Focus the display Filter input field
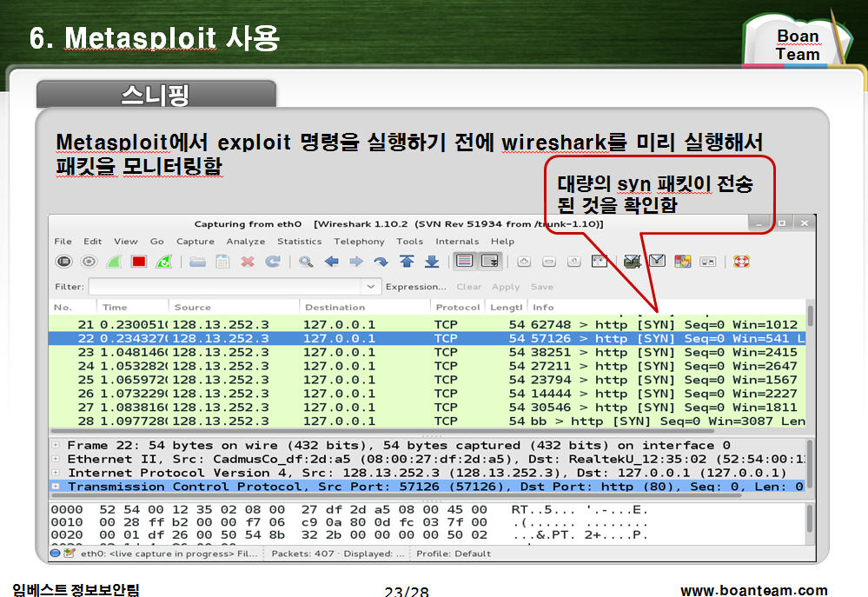 pyautogui.click(x=225, y=286)
